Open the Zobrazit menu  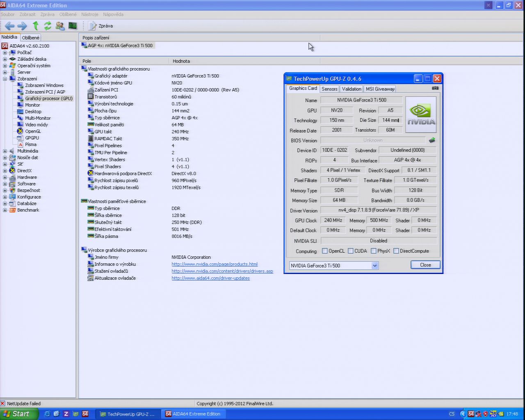click(x=27, y=14)
